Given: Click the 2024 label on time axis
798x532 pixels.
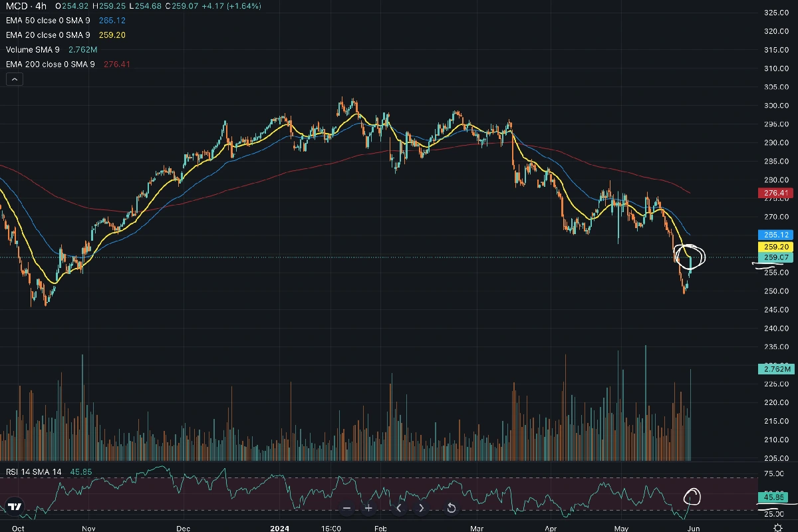Looking at the screenshot, I should coord(281,528).
